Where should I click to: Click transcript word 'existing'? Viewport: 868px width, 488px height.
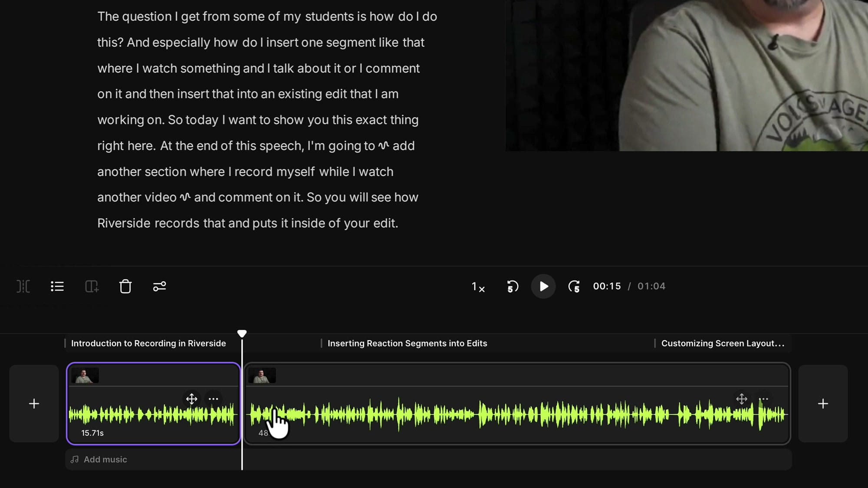pyautogui.click(x=299, y=94)
